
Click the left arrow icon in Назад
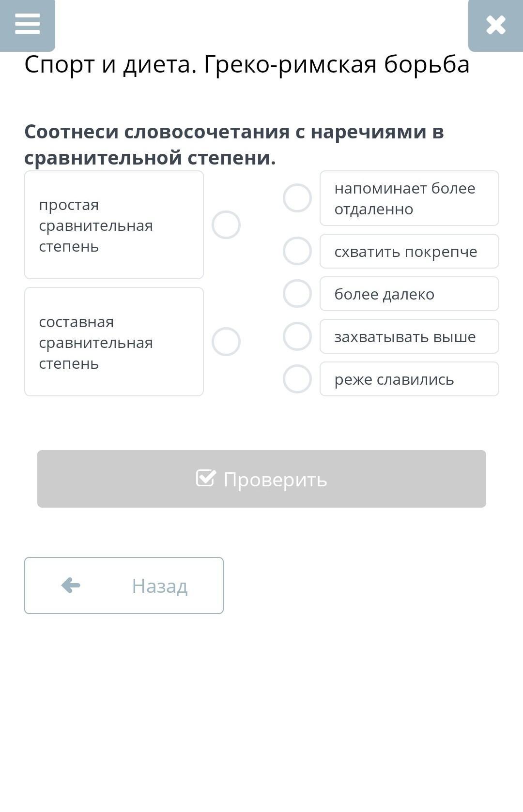click(x=71, y=585)
